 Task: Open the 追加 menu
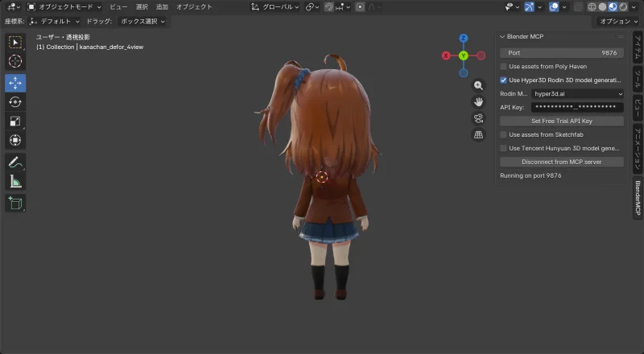pyautogui.click(x=163, y=6)
